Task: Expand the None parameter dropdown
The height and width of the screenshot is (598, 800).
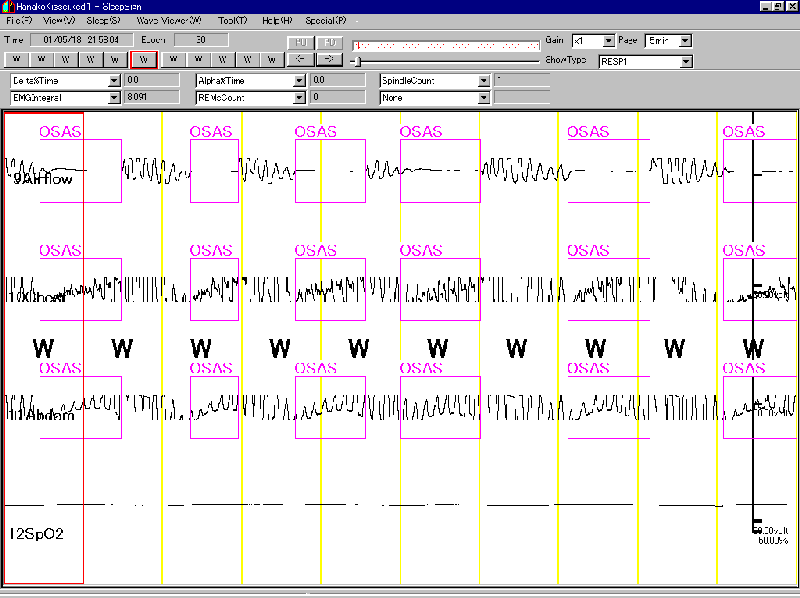Action: click(x=484, y=97)
